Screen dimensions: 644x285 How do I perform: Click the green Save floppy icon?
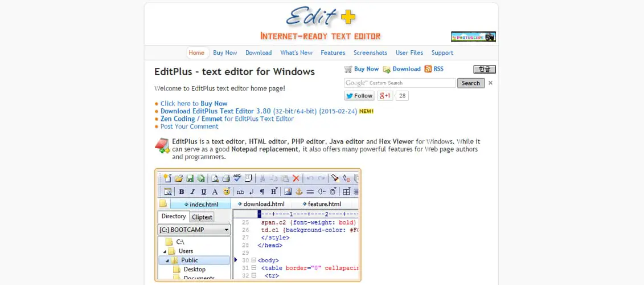tap(190, 178)
